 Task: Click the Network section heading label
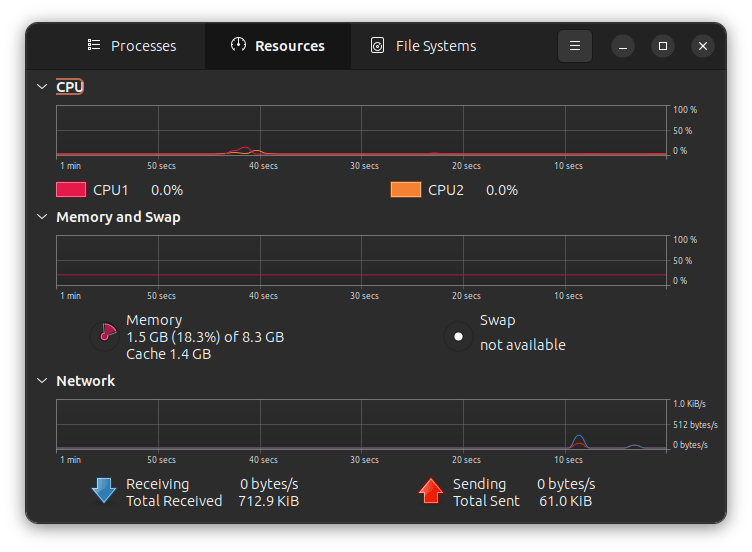coord(86,381)
